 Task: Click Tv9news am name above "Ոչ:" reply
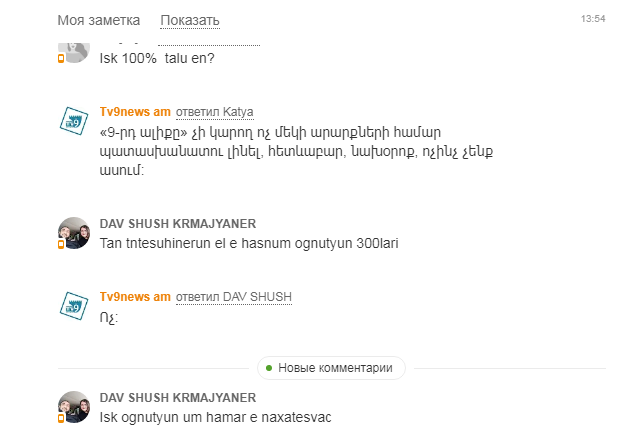[135, 297]
